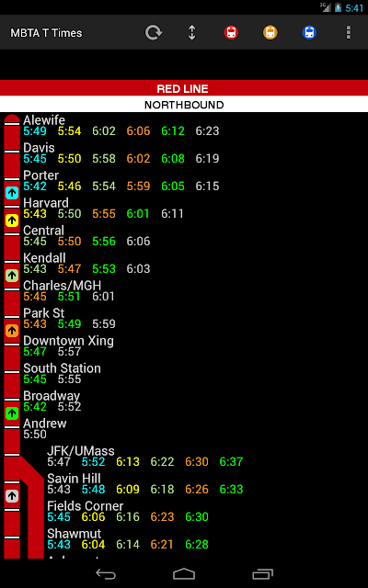The image size is (368, 588).
Task: Tap the NORTHBOUND direction bar
Action: pyautogui.click(x=184, y=105)
